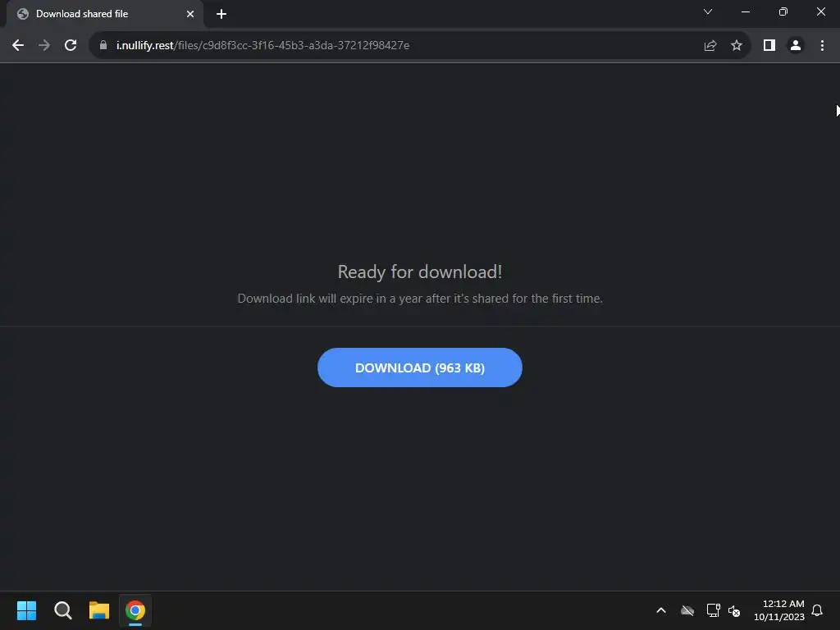Open the notifications bell icon
Viewport: 840px width, 630px height.
(x=817, y=610)
